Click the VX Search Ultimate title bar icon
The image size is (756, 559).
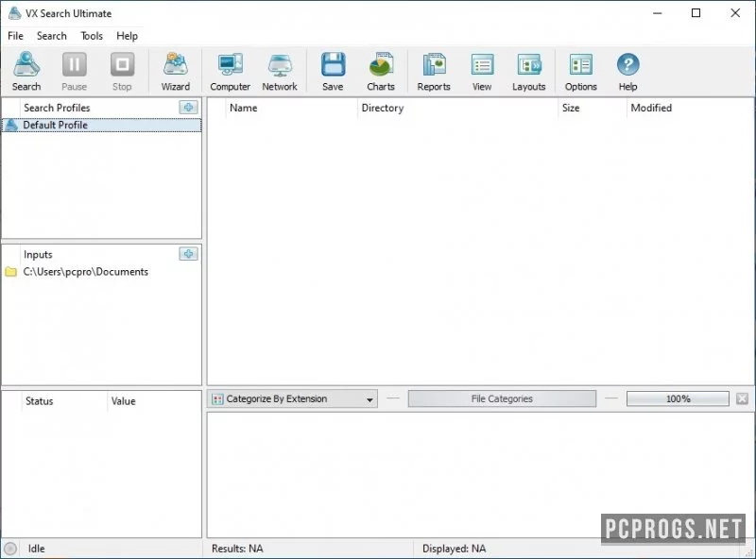pos(14,13)
